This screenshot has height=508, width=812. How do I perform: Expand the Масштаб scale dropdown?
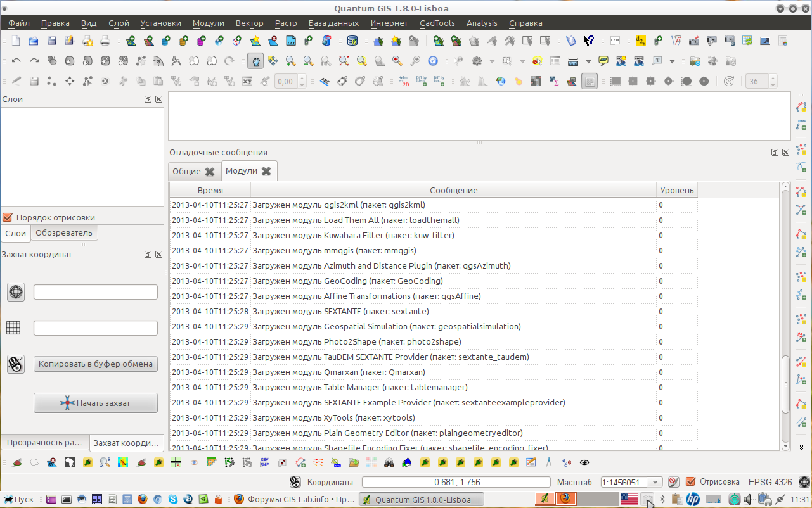tap(656, 483)
